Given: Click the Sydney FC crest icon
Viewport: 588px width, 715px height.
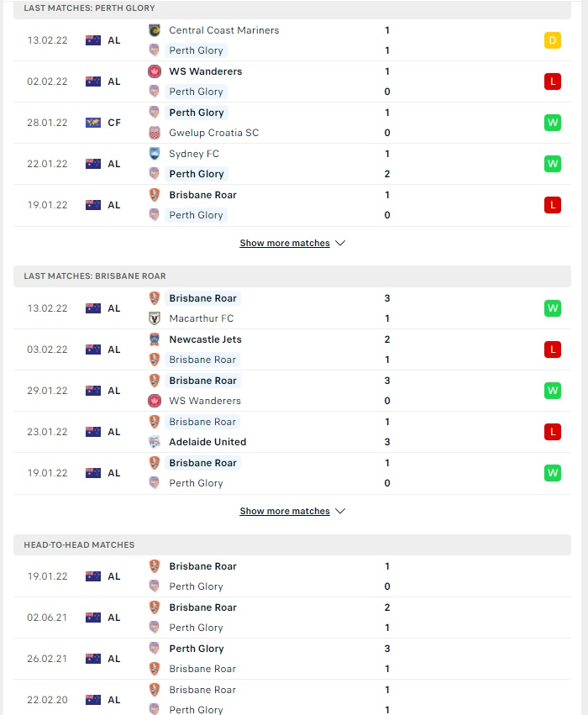Looking at the screenshot, I should [x=155, y=154].
